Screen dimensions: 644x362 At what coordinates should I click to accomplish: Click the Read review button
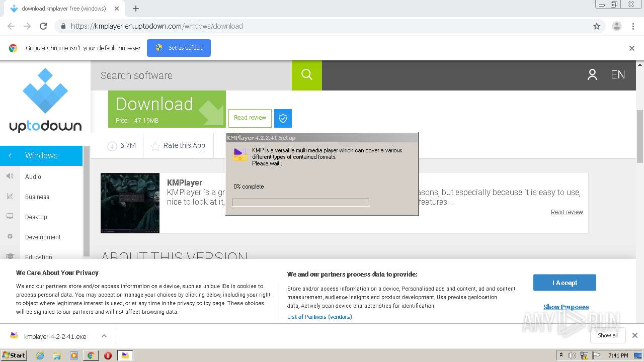pos(250,118)
